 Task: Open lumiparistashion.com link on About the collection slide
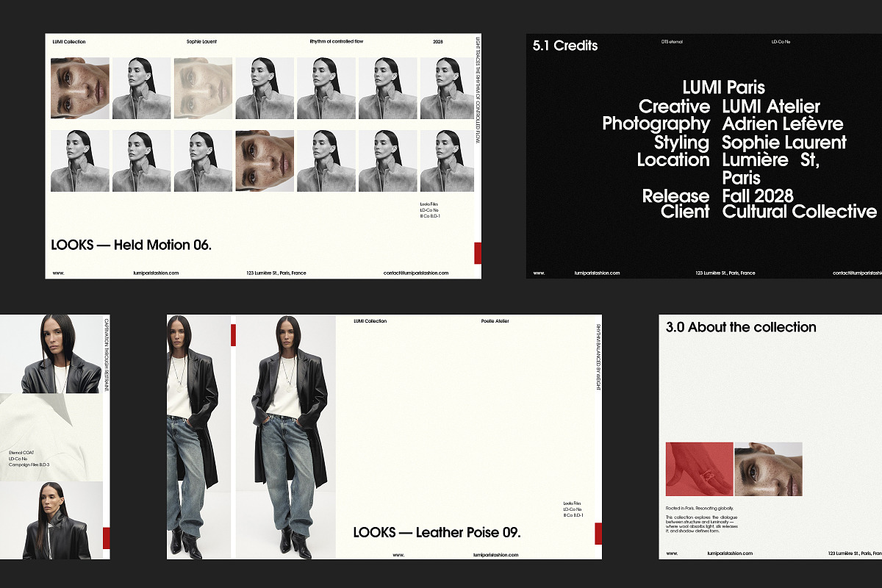point(730,553)
